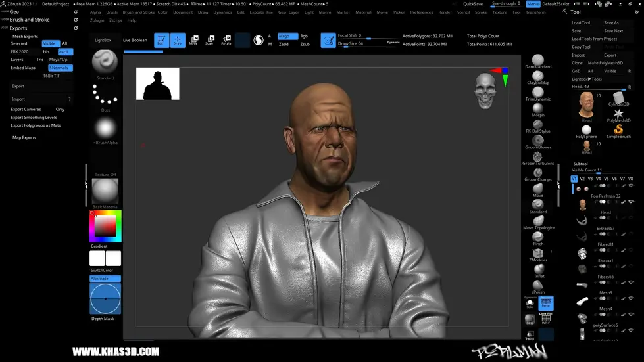Open the Dynamics menu
The height and width of the screenshot is (362, 644).
click(x=222, y=12)
